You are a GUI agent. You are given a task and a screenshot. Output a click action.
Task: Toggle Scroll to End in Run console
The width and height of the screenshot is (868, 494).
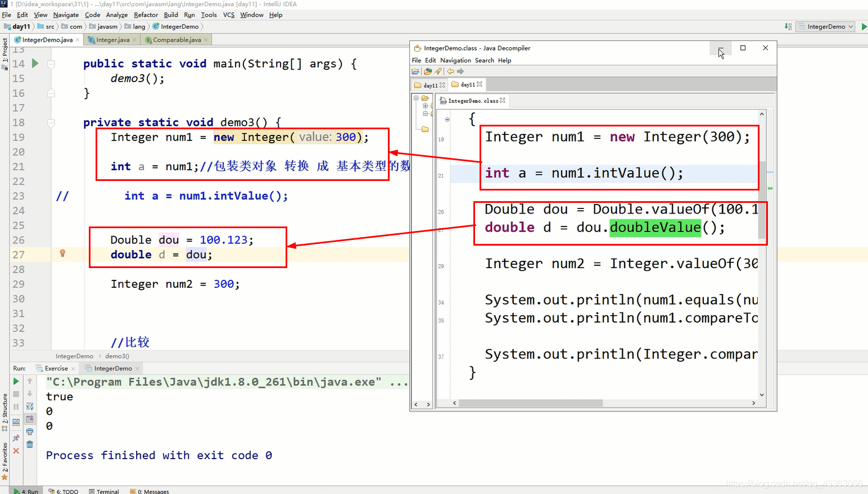(30, 419)
